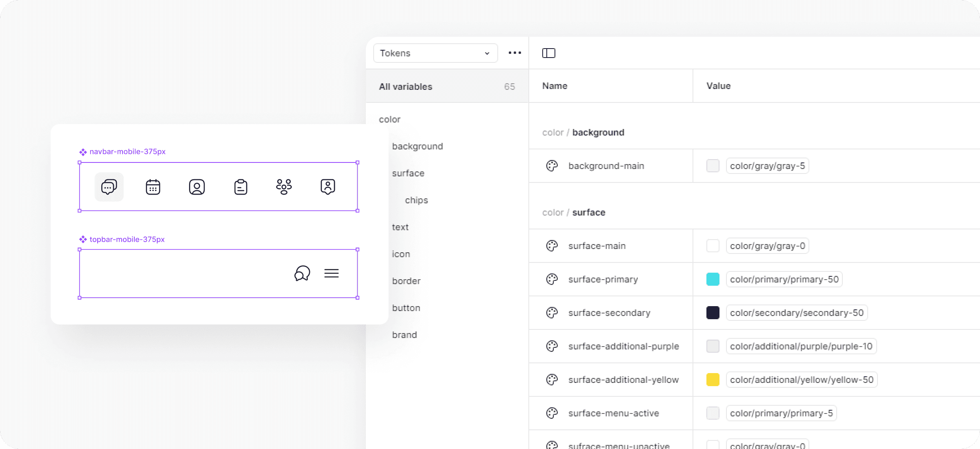Open the hamburger menu in topbar
The width and height of the screenshot is (980, 449).
(332, 273)
